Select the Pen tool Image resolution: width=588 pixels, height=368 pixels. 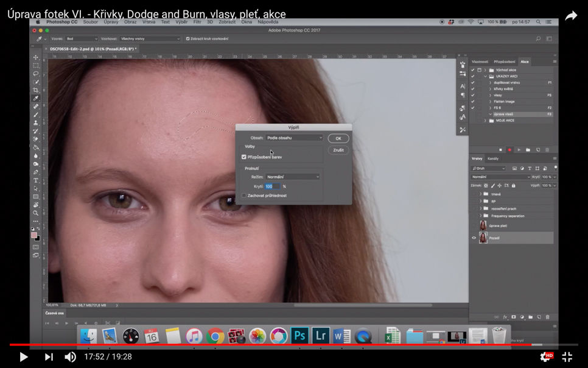(36, 172)
